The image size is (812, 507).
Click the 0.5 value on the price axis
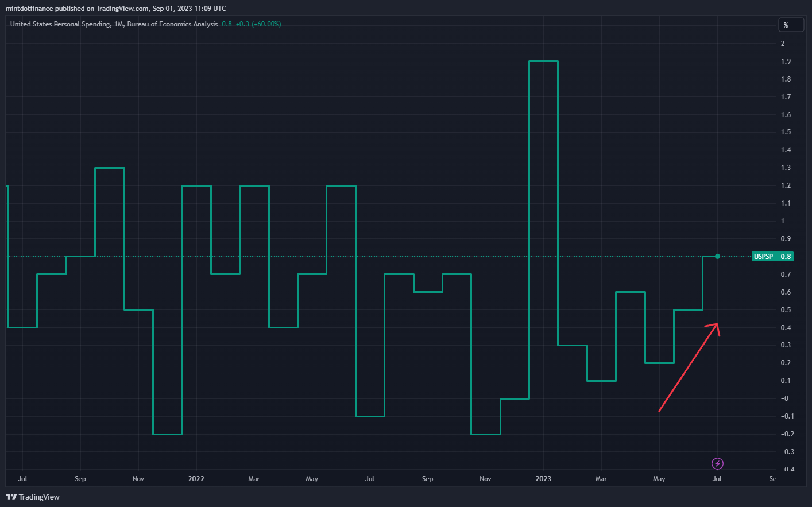click(786, 310)
